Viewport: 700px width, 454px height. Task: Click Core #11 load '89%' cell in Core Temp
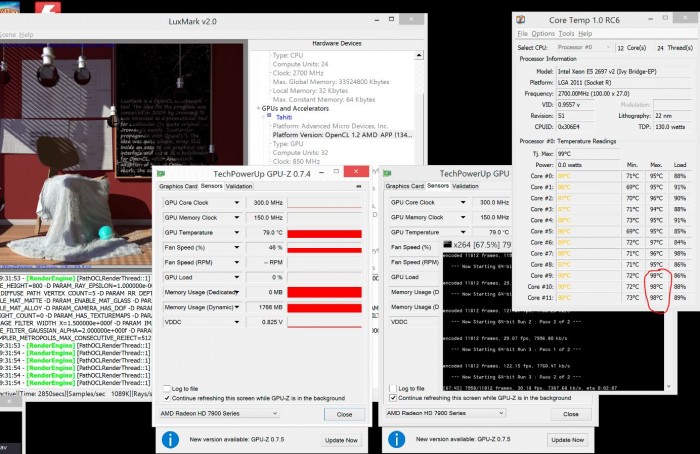pos(679,298)
